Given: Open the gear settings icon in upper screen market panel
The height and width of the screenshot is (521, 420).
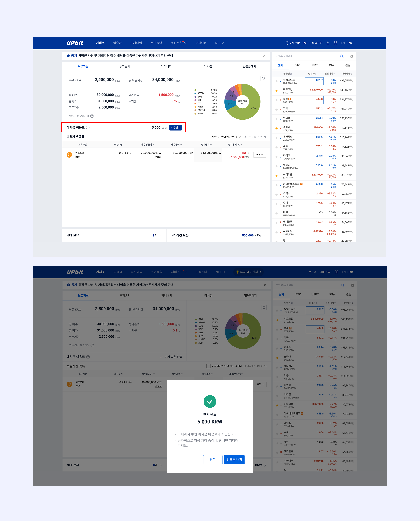Looking at the screenshot, I should [352, 56].
